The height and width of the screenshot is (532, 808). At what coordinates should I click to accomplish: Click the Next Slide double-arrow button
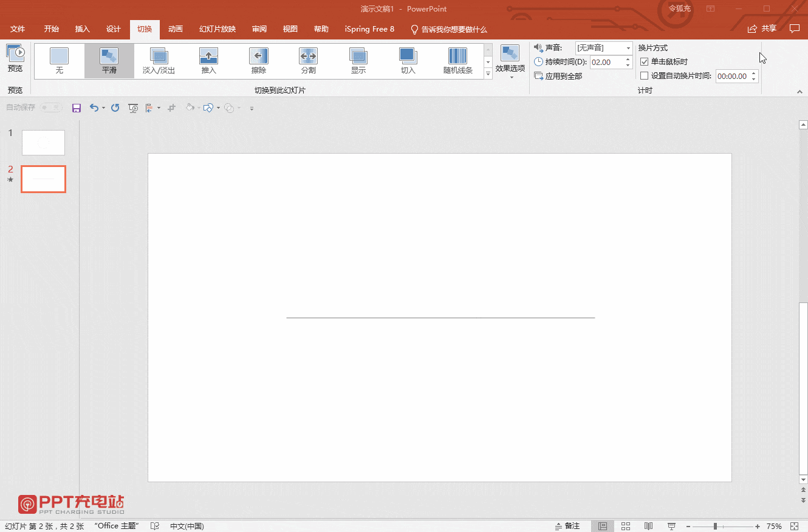tap(803, 500)
